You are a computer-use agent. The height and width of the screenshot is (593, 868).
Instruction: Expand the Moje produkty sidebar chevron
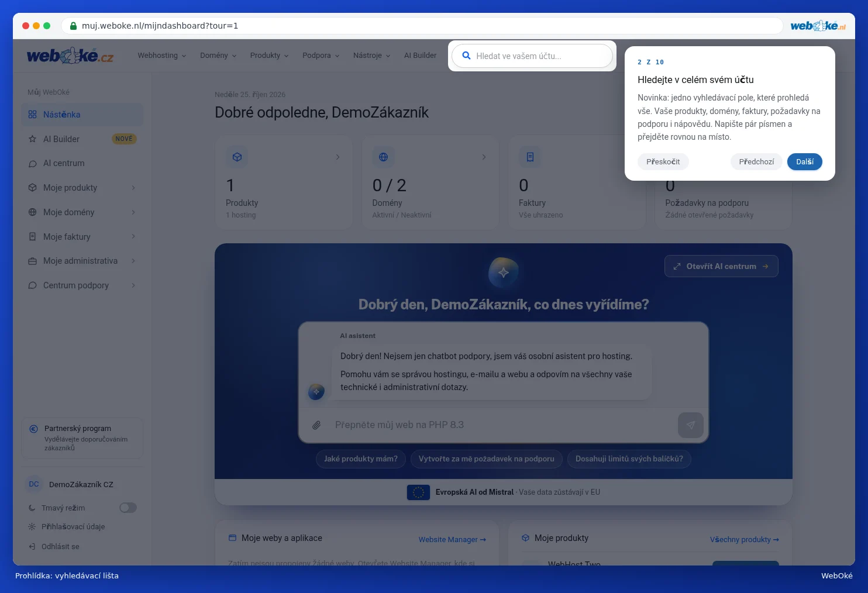133,188
